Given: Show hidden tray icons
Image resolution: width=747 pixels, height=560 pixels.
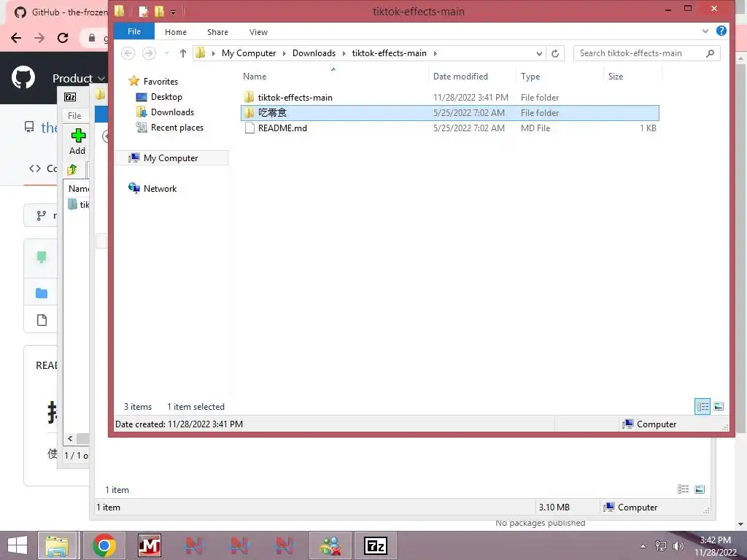Looking at the screenshot, I should coord(643,546).
